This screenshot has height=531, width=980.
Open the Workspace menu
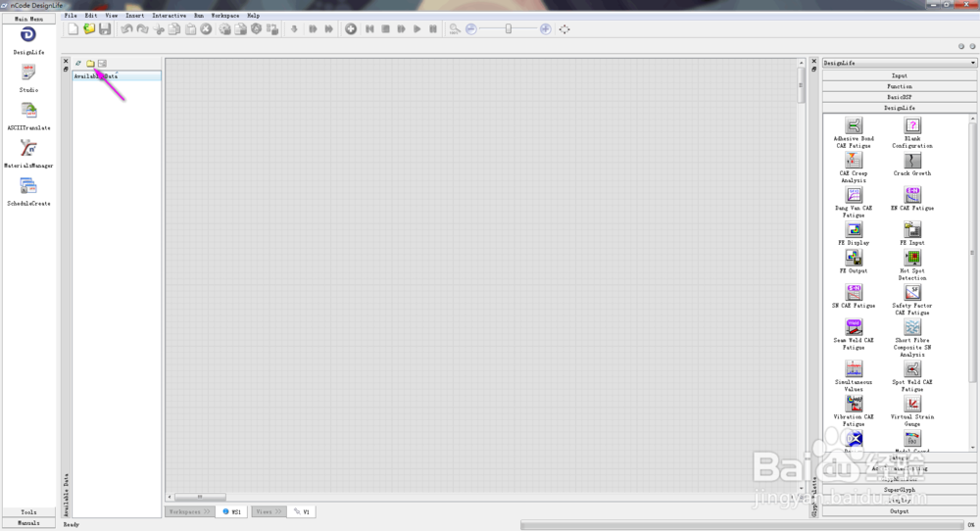[225, 15]
